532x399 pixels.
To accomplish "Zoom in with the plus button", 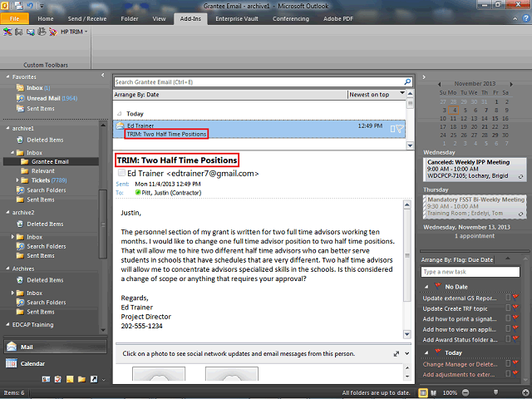I will click(x=525, y=392).
